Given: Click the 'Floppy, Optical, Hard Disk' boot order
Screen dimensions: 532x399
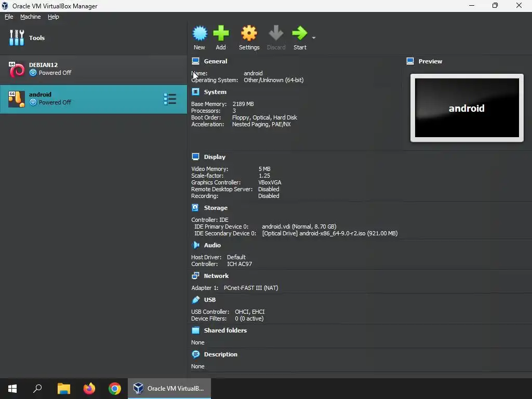Looking at the screenshot, I should click(264, 117).
